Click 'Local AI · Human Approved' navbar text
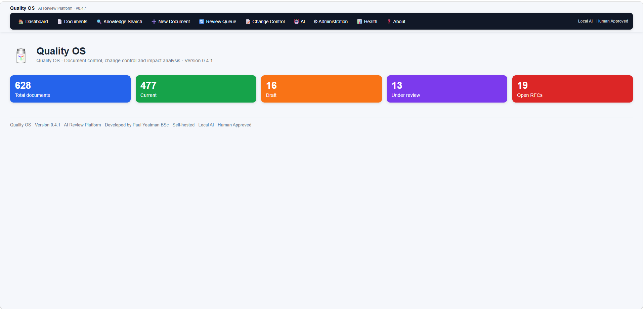The width and height of the screenshot is (644, 309). [603, 21]
